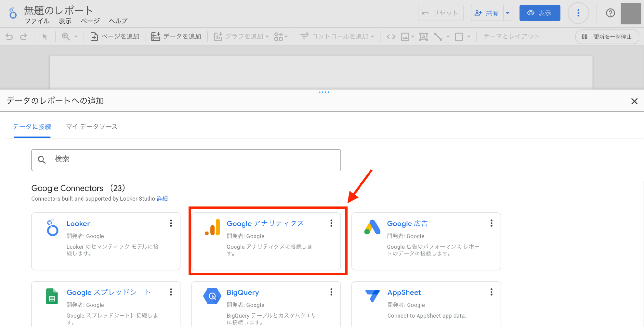This screenshot has width=644, height=327.
Task: Open コントロールを追加 add control dropdown
Action: point(337,36)
